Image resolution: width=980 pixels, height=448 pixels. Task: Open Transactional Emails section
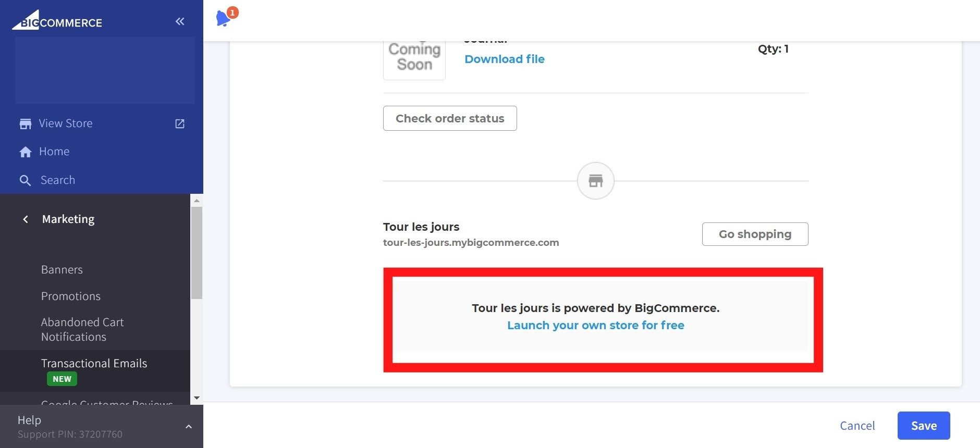pyautogui.click(x=94, y=364)
